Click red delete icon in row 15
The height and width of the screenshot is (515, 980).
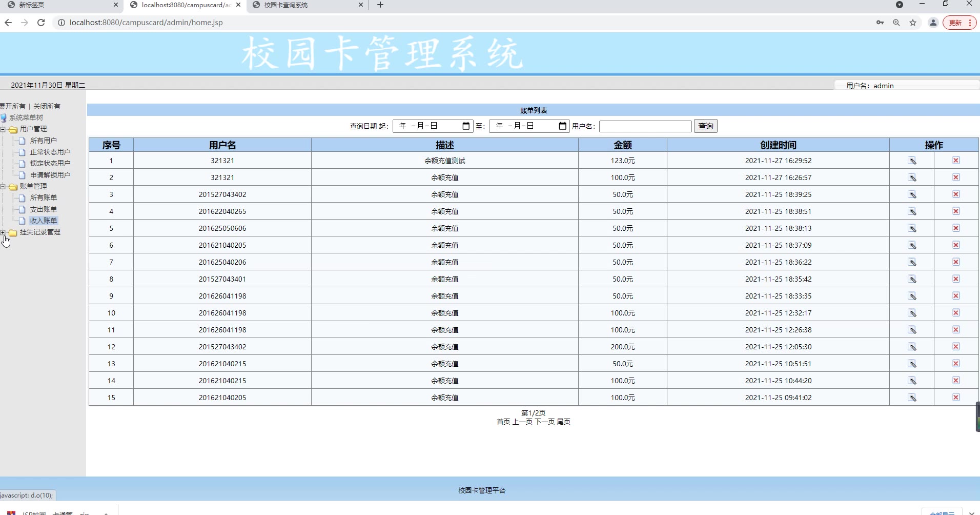click(x=956, y=398)
